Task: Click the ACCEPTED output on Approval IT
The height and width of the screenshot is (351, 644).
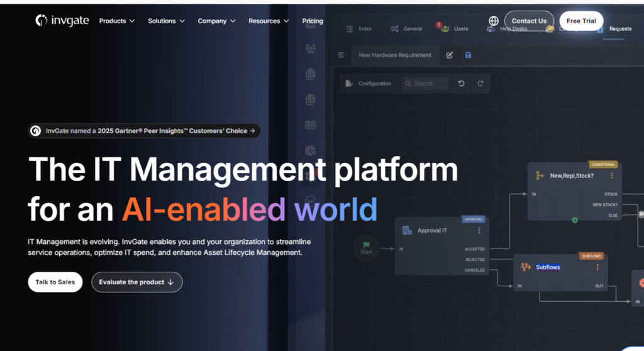Action: (x=475, y=249)
